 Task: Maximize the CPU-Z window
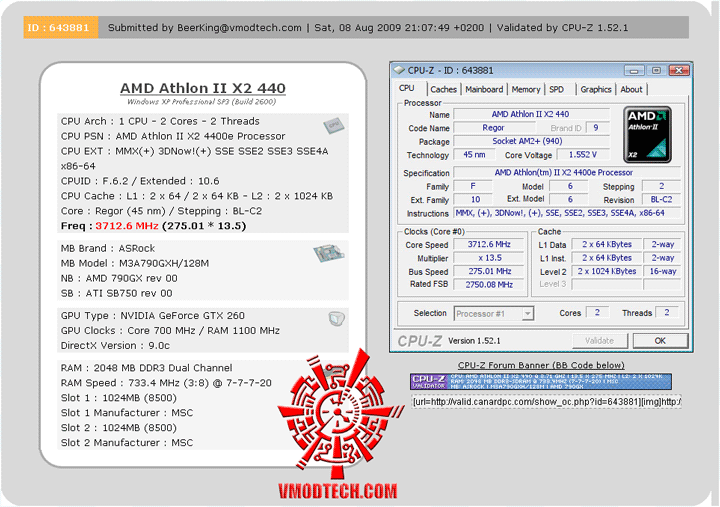(657, 71)
